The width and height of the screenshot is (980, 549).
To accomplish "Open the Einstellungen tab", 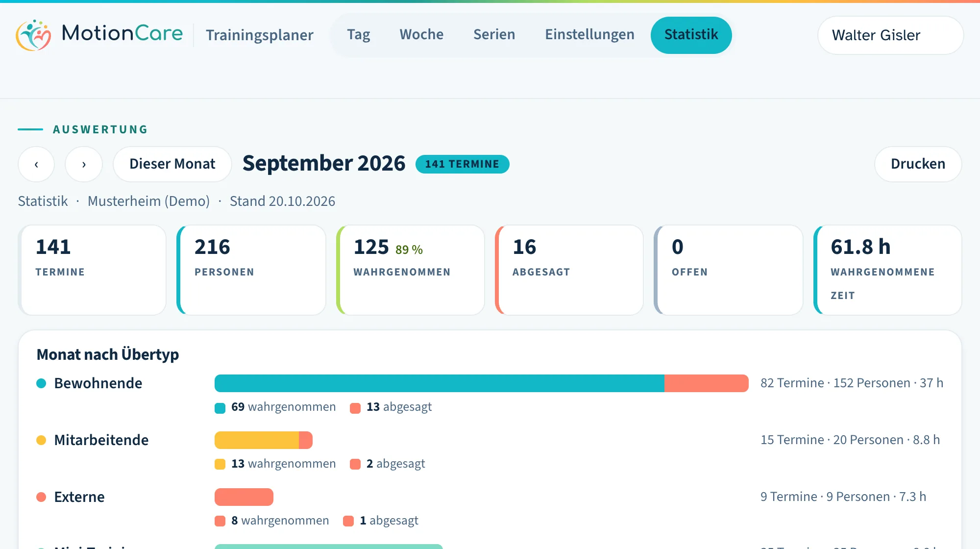I will coord(589,35).
